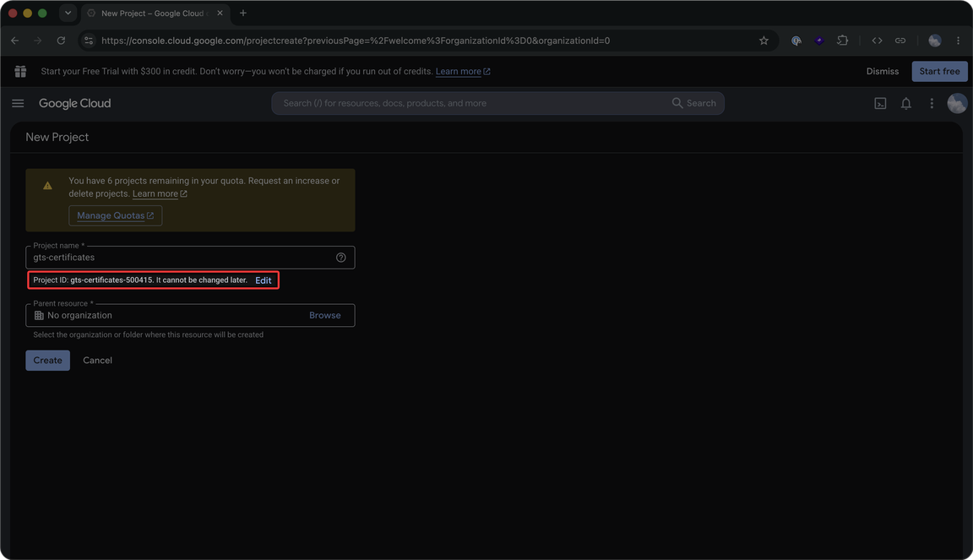The image size is (973, 560).
Task: Click the warning triangle in quota notice
Action: [x=48, y=186]
